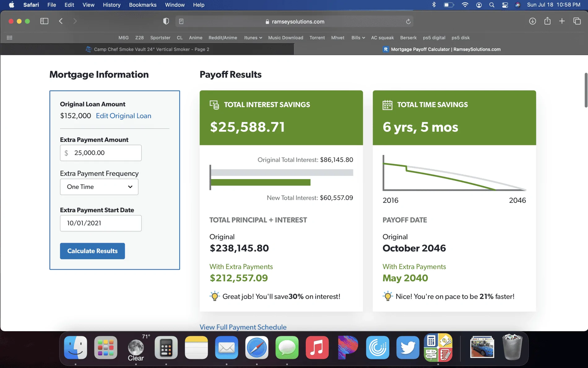Open the Reddit/Anime bookmark
The image size is (588, 368).
pyautogui.click(x=223, y=37)
